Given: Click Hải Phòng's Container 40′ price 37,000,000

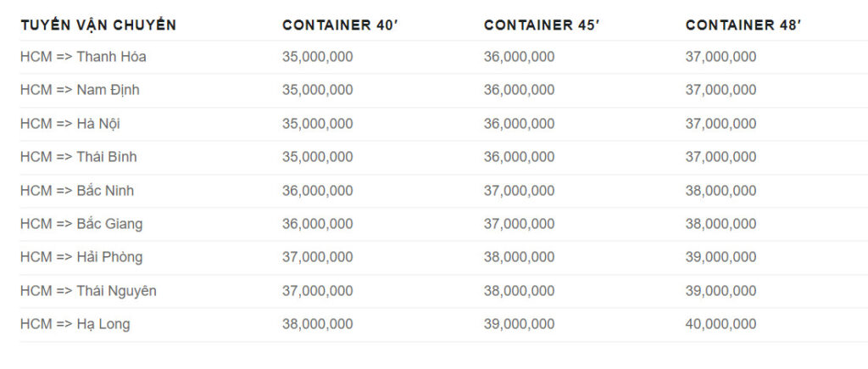Looking at the screenshot, I should click(318, 257).
